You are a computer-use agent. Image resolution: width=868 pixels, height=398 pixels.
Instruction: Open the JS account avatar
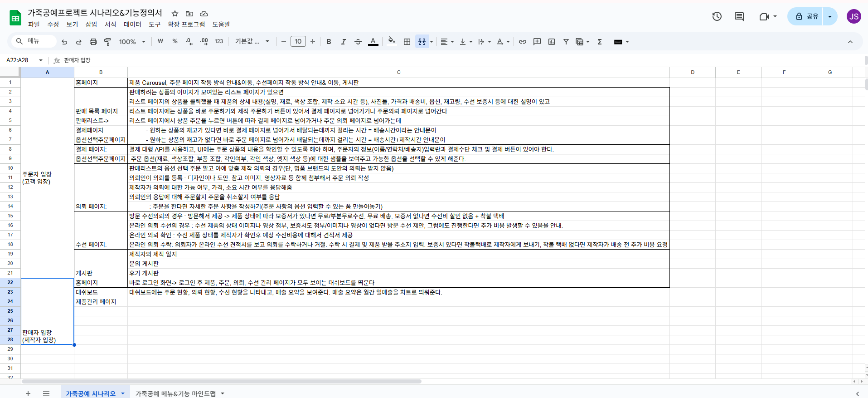pos(854,16)
